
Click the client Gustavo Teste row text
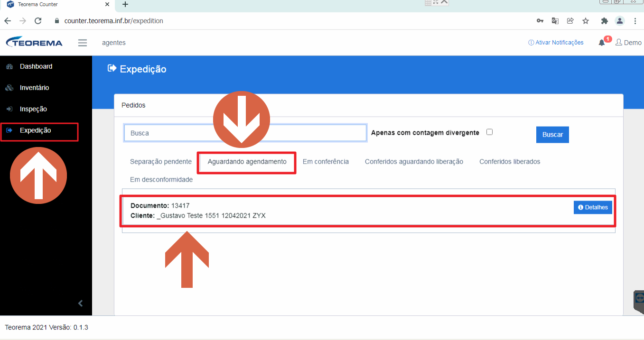[x=198, y=216]
